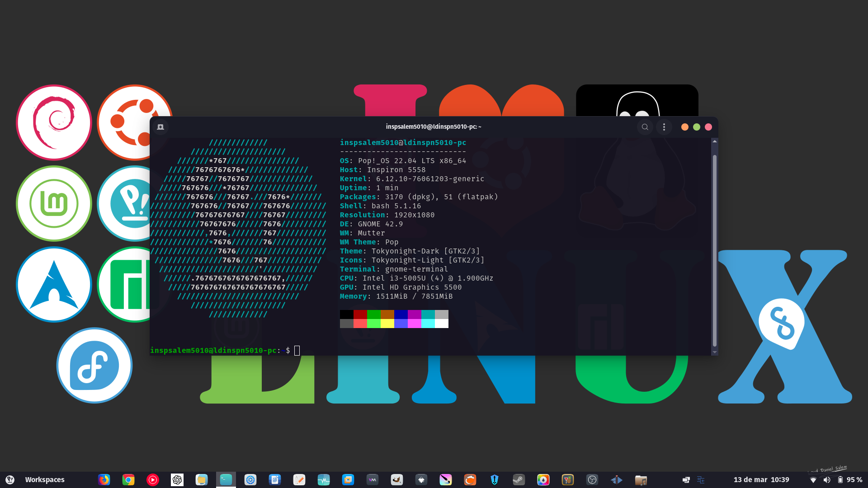Screen dimensions: 868x488
Task: Click the "OS: Pop!_OS 22.04 LTS x86_64" line
Action: point(403,161)
